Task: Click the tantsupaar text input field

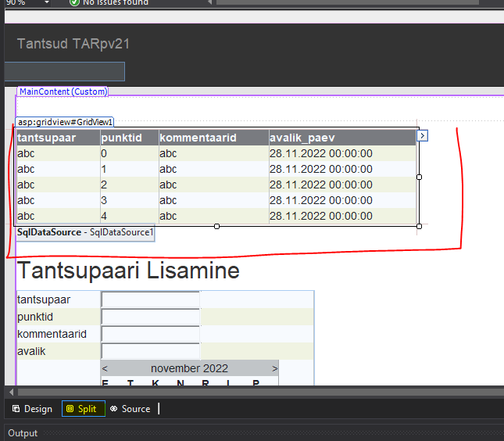Action: (x=150, y=299)
